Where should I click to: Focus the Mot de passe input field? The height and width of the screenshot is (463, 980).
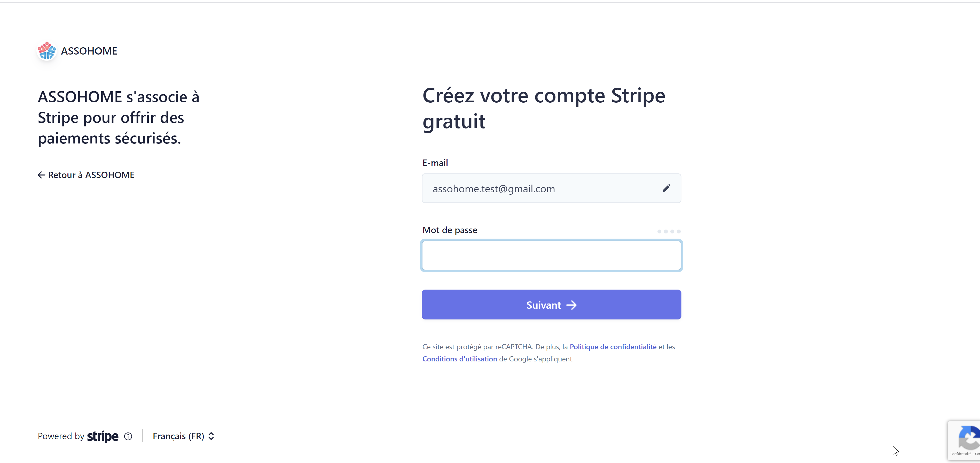[551, 255]
